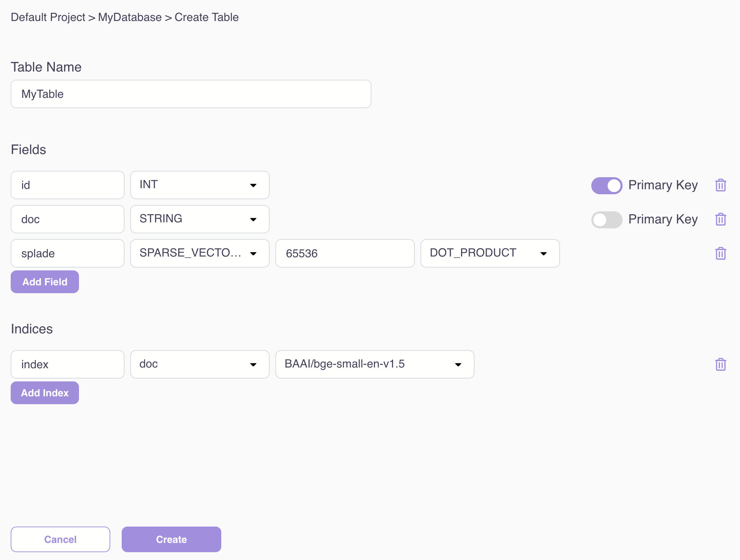The height and width of the screenshot is (560, 740).
Task: Remove the splade field with trash icon
Action: pyautogui.click(x=720, y=253)
